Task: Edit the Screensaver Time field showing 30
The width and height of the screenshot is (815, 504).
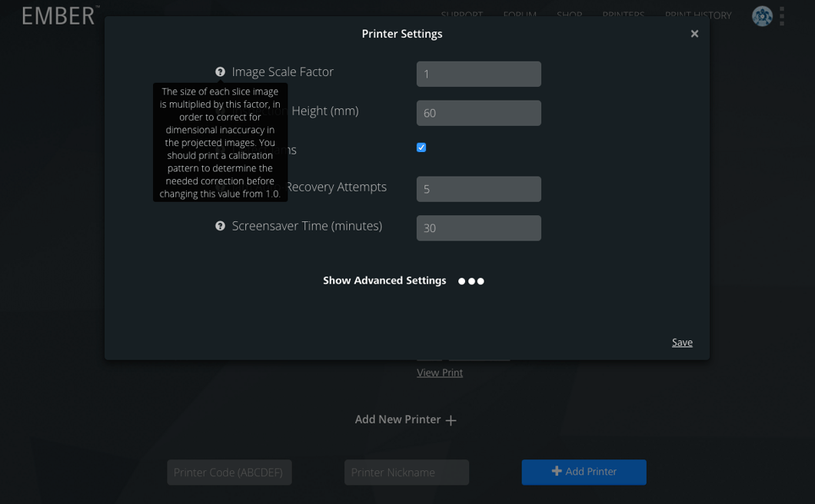Action: click(478, 228)
